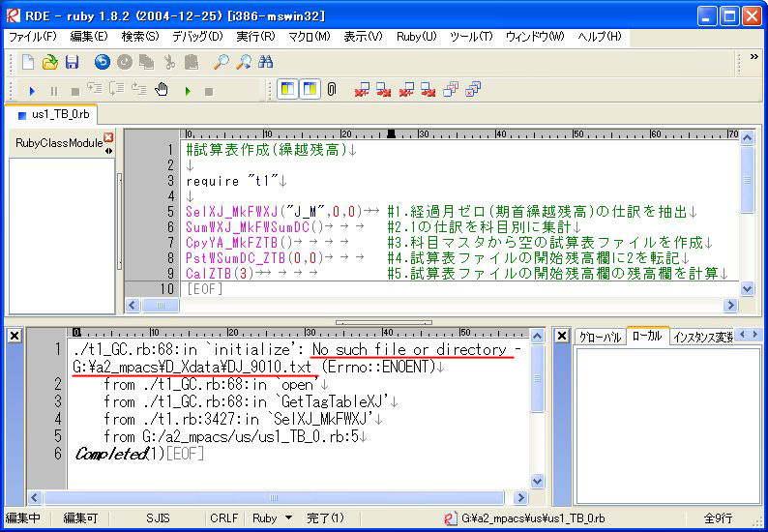The image size is (768, 532).
Task: Open the デバッグ(D) menu
Action: point(197,37)
